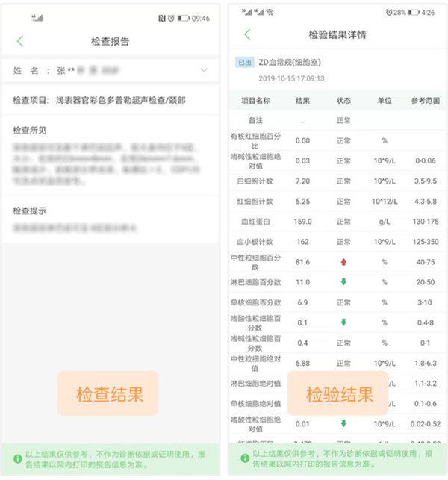Tap the info icon in left disclaimer banner
Image resolution: width=448 pixels, height=480 pixels.
coord(18,459)
